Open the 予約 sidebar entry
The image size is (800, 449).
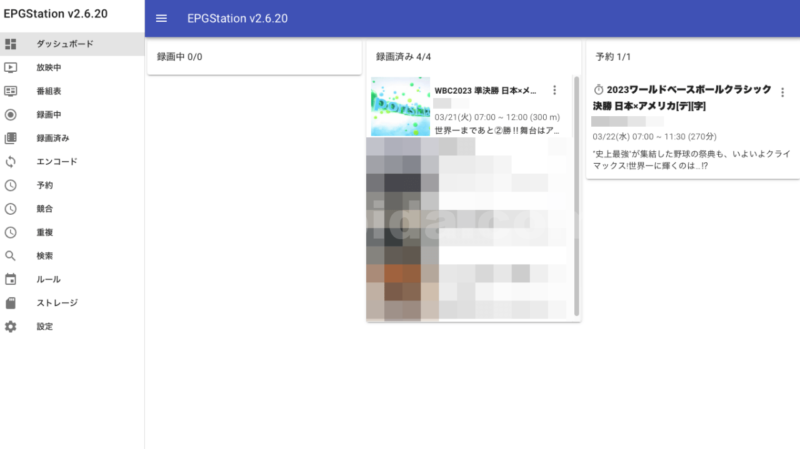point(72,185)
